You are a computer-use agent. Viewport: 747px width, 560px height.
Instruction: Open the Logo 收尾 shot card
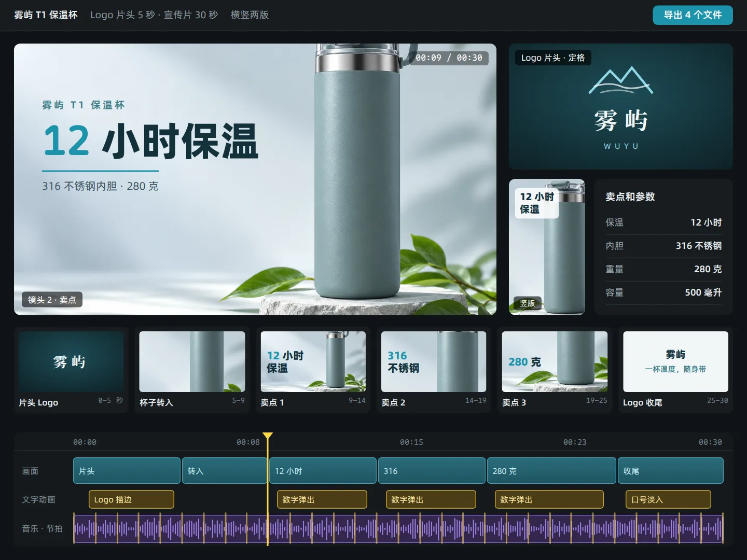[x=675, y=370]
